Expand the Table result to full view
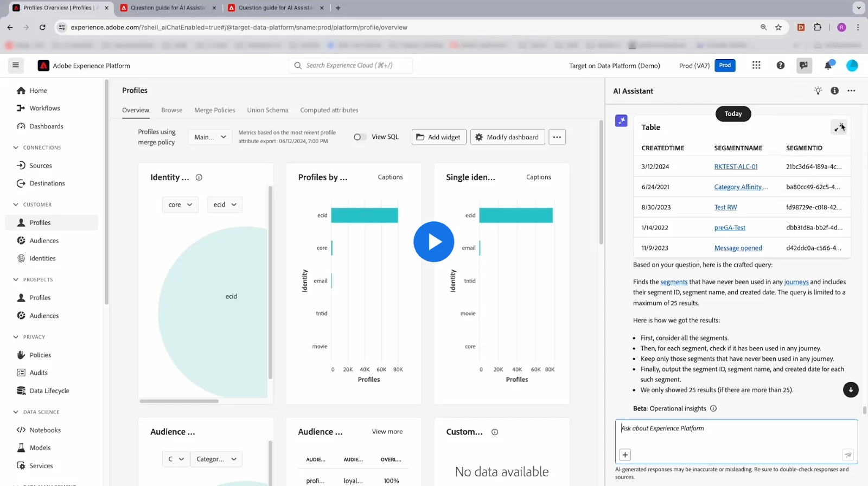868x486 pixels. pos(839,127)
